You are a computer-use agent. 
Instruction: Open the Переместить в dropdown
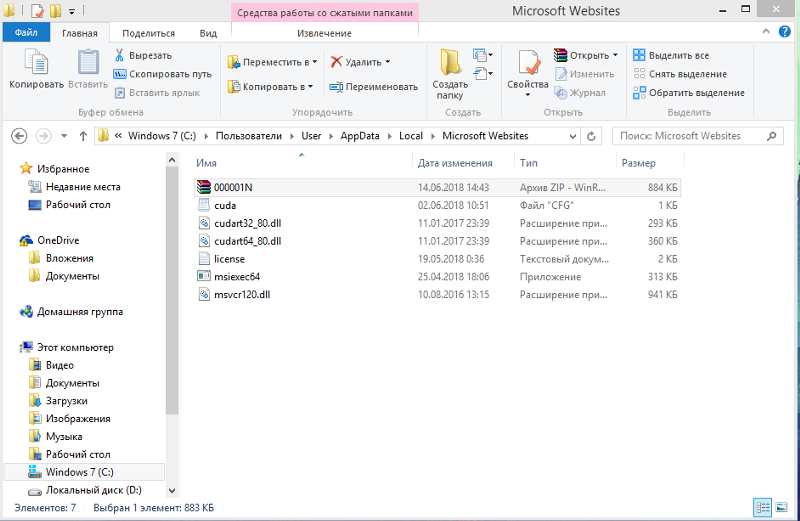(272, 62)
